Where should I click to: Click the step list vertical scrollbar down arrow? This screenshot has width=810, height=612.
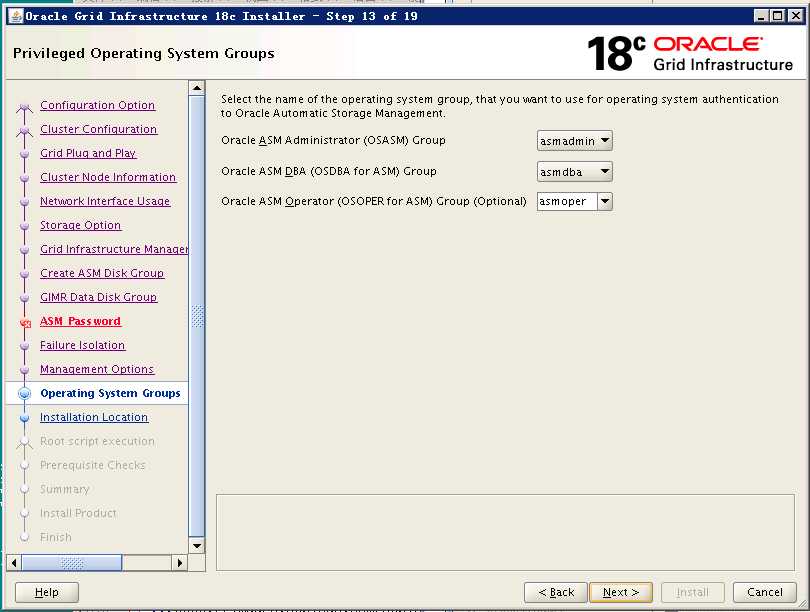[197, 545]
